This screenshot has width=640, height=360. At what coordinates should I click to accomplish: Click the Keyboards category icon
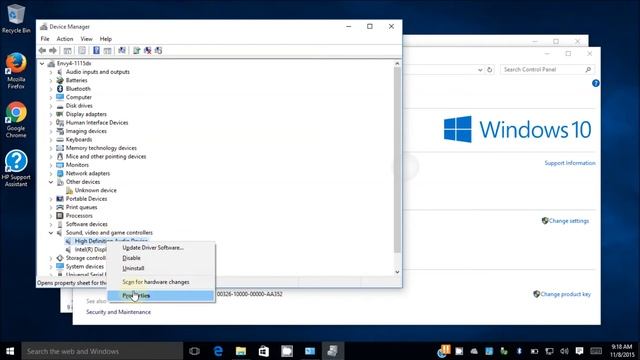(x=60, y=140)
